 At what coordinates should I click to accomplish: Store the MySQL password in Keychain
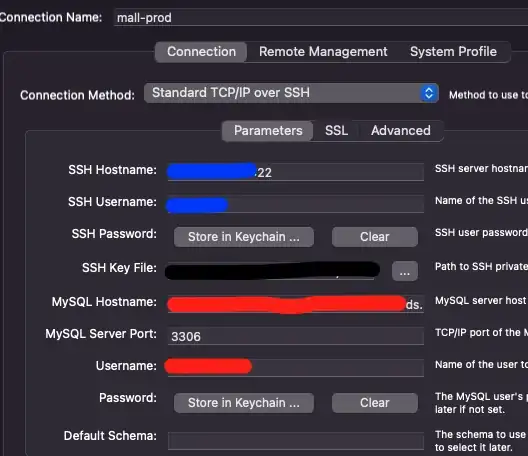coord(244,403)
